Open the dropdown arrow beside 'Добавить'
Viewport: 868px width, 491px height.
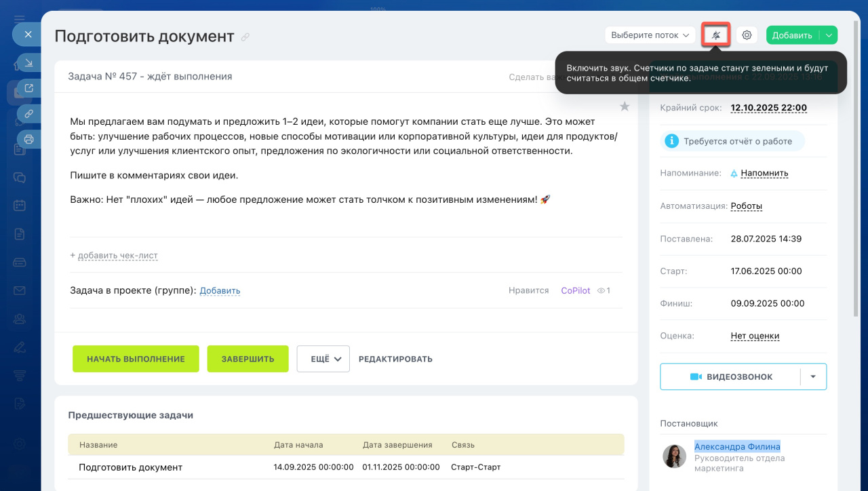tap(829, 35)
